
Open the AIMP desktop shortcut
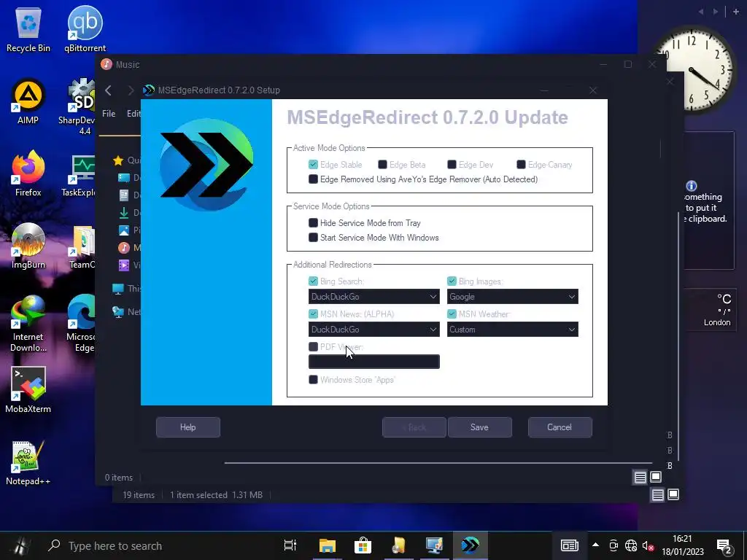28,102
